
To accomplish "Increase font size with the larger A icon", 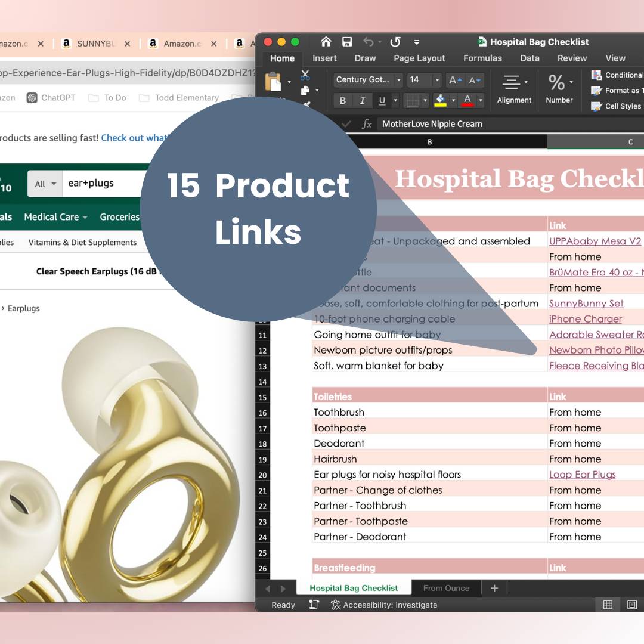I will 454,80.
